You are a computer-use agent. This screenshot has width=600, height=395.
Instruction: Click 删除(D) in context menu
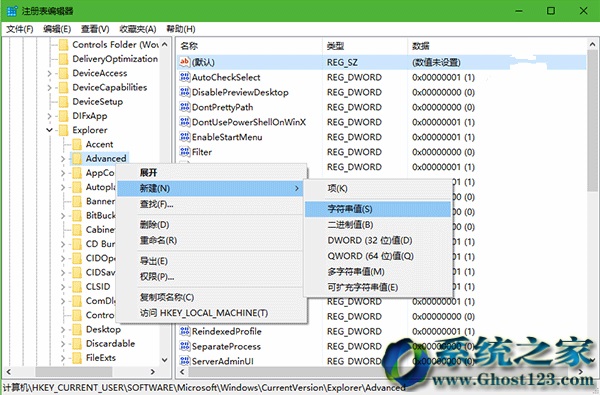pos(154,225)
